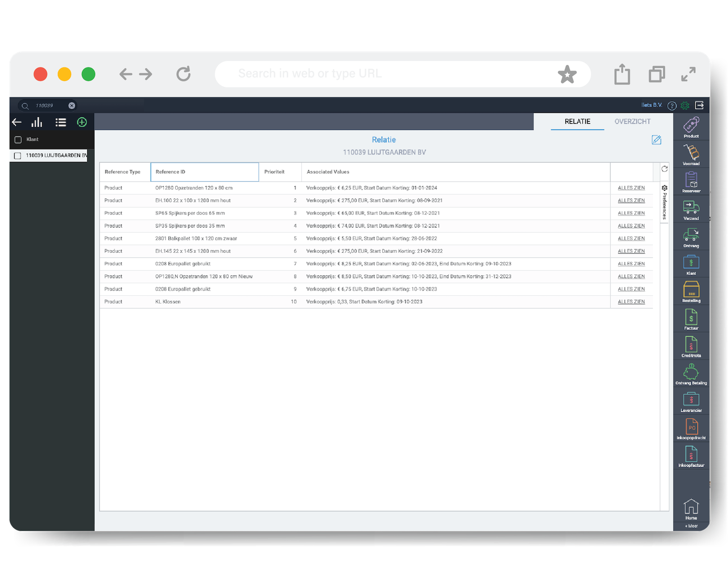Switch to the OVERZICHT tab
The width and height of the screenshot is (728, 582).
point(632,122)
